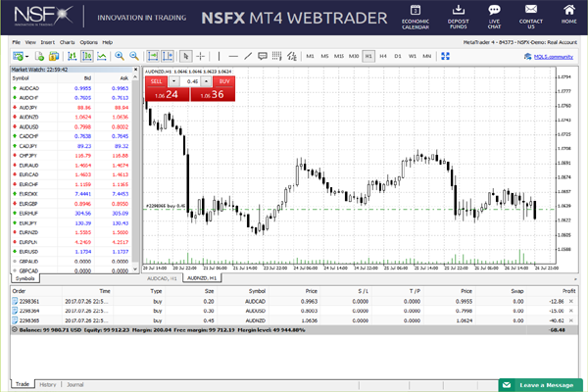The height and width of the screenshot is (392, 588).
Task: Click the volume field showing 0.45
Action: [190, 81]
